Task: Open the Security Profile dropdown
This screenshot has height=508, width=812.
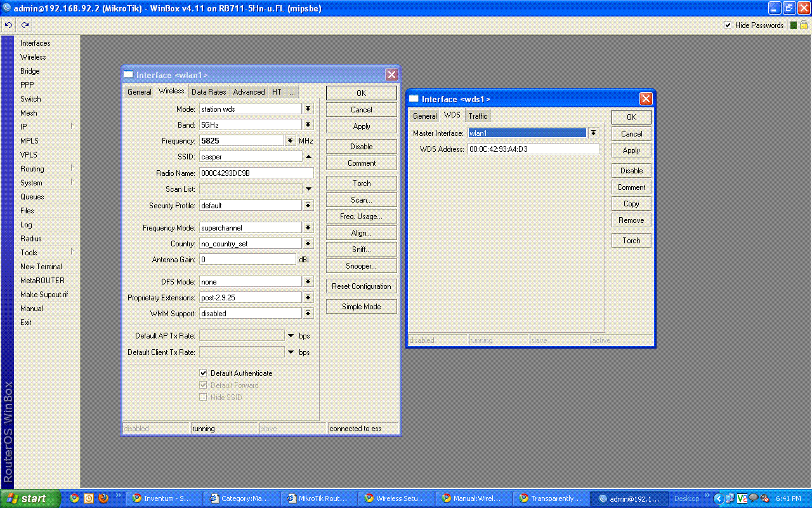Action: [x=308, y=206]
